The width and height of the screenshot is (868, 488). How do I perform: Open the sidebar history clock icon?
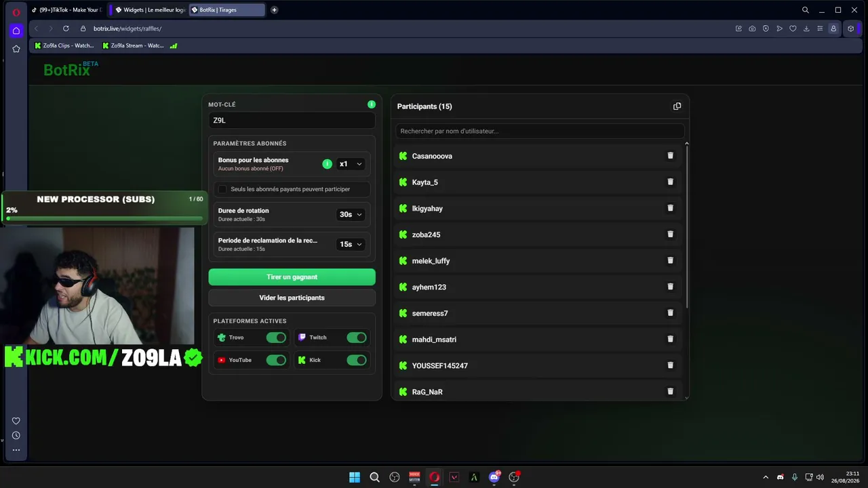point(16,435)
